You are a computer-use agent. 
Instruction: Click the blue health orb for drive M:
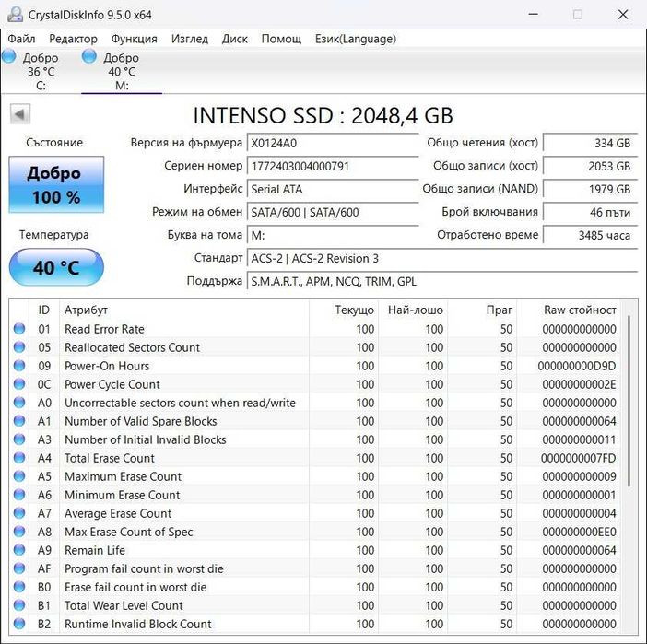coord(89,56)
